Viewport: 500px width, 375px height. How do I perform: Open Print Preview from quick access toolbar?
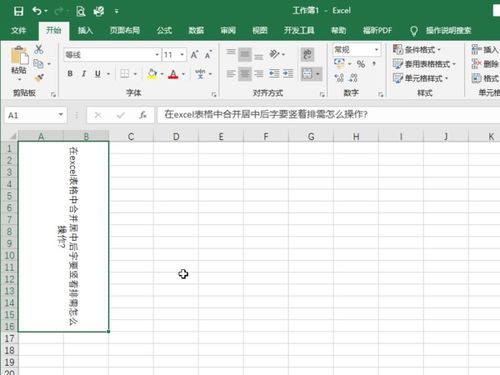point(81,11)
